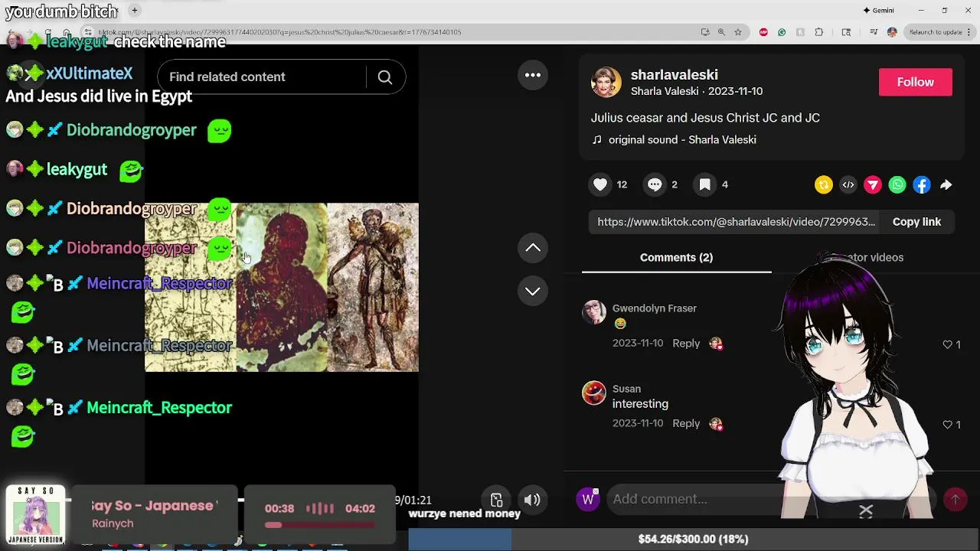The width and height of the screenshot is (980, 551).
Task: Open the green Grammarly extension icon
Action: [782, 32]
